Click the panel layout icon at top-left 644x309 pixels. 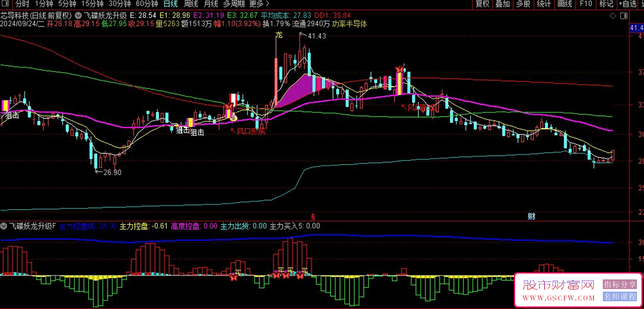coord(5,4)
